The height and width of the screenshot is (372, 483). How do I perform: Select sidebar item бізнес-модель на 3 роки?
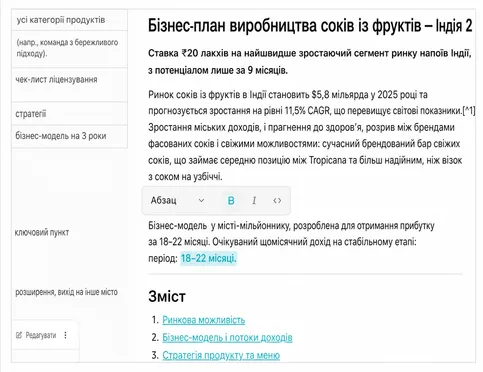(x=69, y=136)
